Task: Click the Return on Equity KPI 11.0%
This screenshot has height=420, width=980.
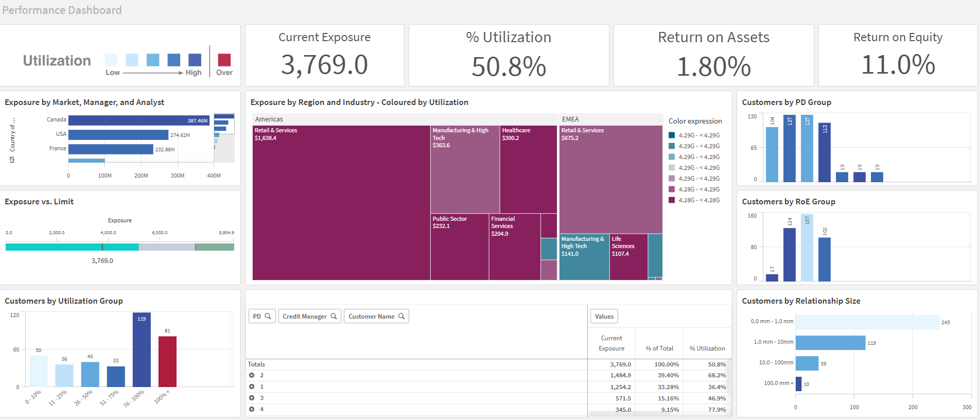Action: (898, 65)
